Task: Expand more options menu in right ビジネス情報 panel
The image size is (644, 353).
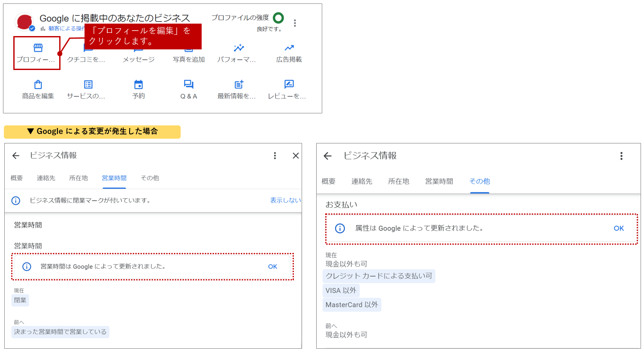Action: (621, 156)
